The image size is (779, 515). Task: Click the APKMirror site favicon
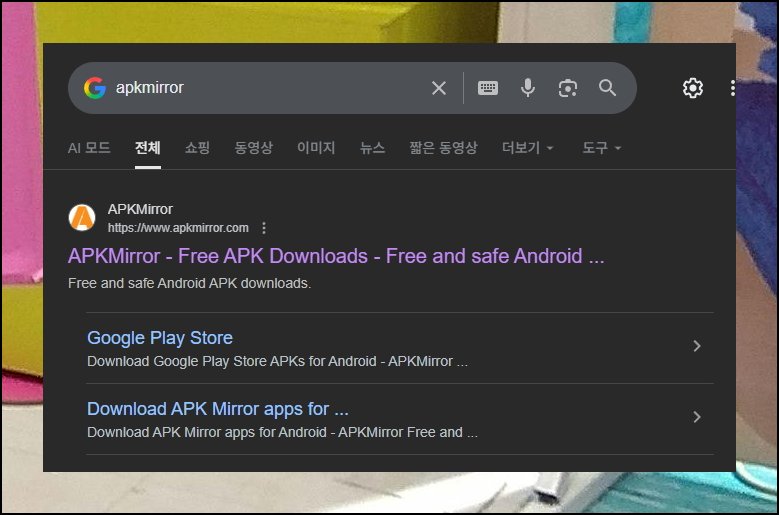click(x=82, y=218)
